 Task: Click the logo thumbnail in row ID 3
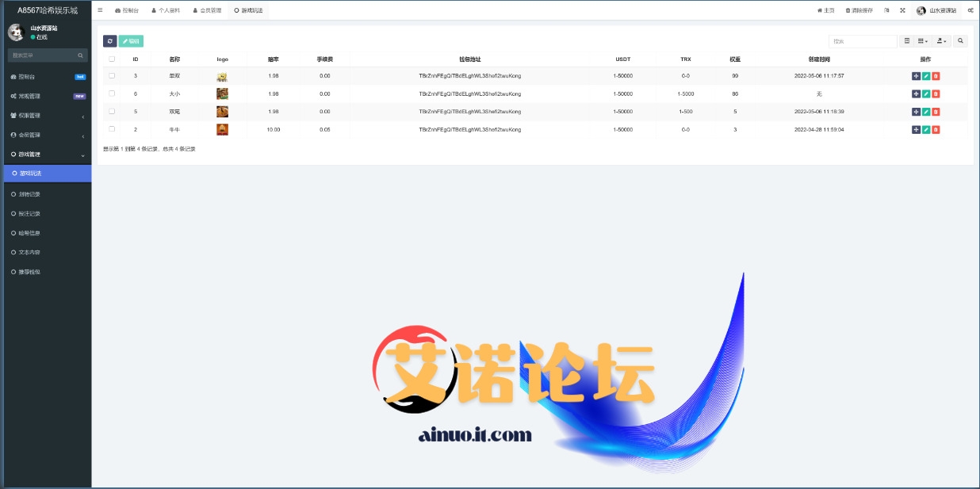tap(222, 76)
